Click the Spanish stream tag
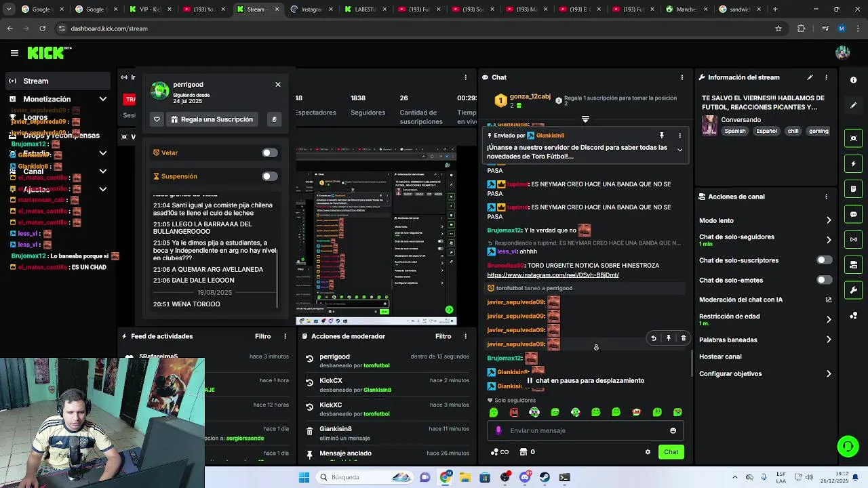This screenshot has height=488, width=868. click(x=734, y=131)
